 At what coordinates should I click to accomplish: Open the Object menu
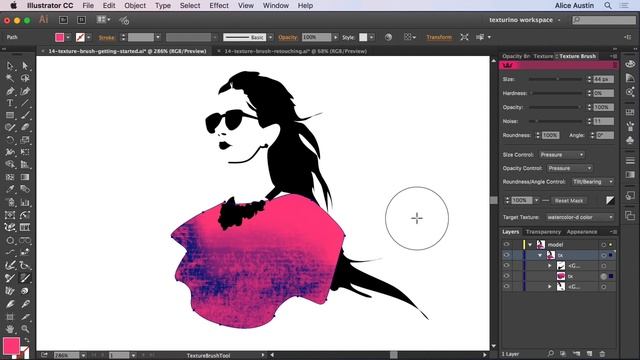click(135, 6)
